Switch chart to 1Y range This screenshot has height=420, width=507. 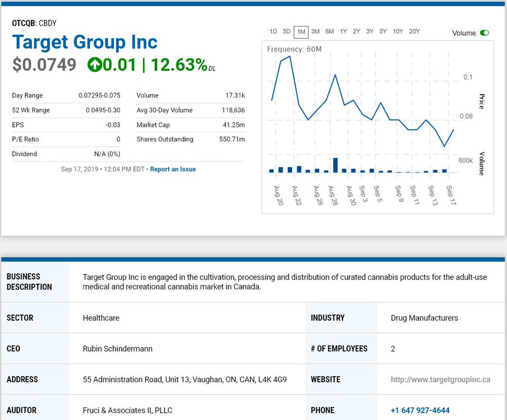pos(344,32)
